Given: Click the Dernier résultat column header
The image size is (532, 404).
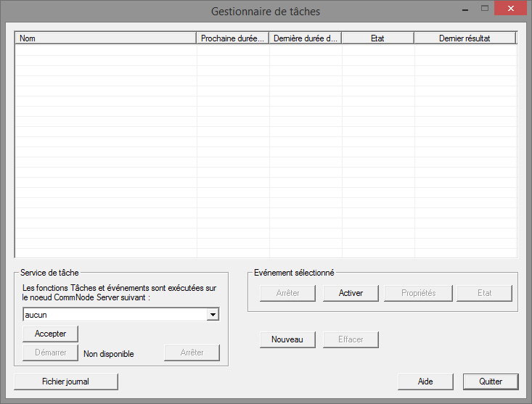Looking at the screenshot, I should pos(465,38).
